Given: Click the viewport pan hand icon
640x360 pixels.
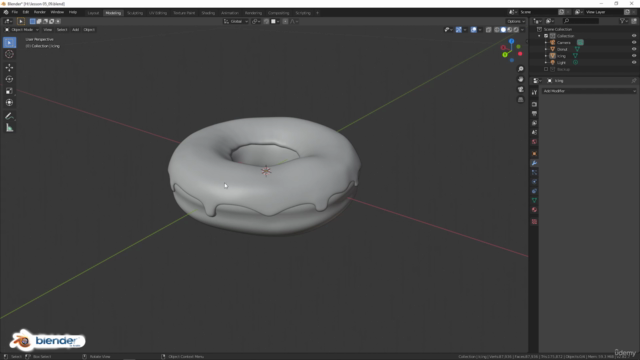Looking at the screenshot, I should [520, 79].
